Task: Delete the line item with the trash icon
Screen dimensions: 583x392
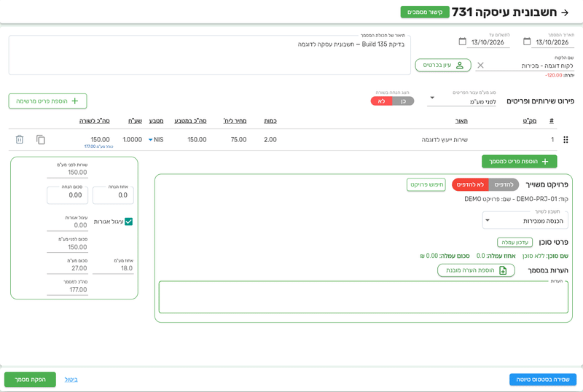Action: (20, 139)
